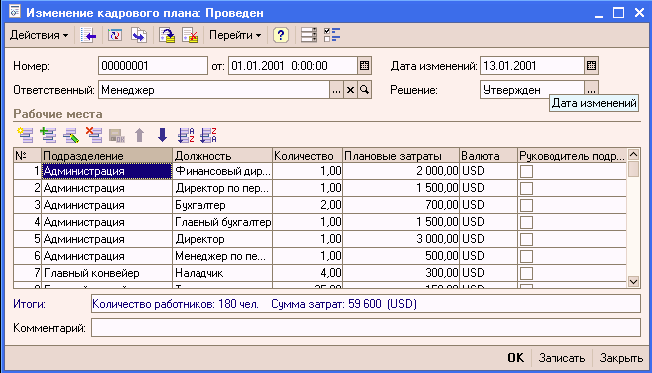Sort the rows ascending A-Z
Viewport: 652px width, 373px height.
pyautogui.click(x=186, y=135)
